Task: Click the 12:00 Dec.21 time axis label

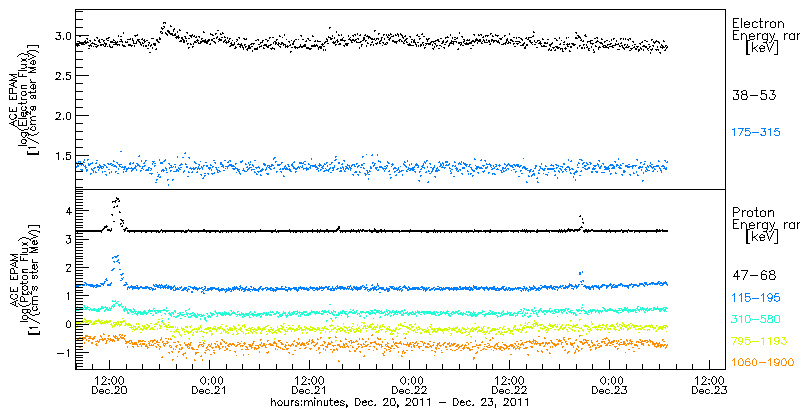Action: point(310,386)
